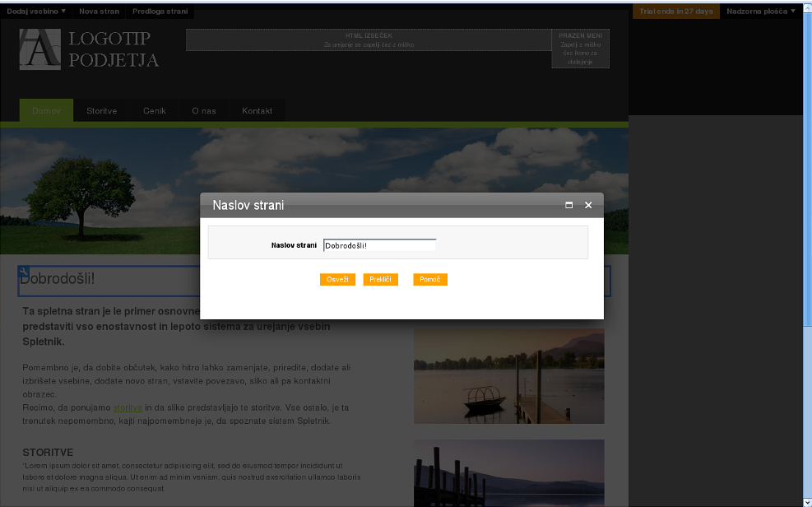Image resolution: width=812 pixels, height=507 pixels.
Task: Click the company logo 'A' icon
Action: coord(40,49)
